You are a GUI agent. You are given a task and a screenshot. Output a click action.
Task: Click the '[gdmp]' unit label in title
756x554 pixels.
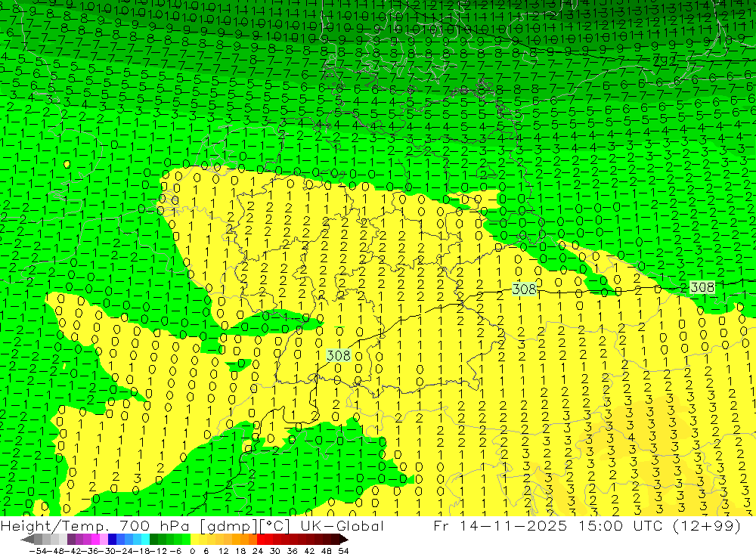coord(228,526)
